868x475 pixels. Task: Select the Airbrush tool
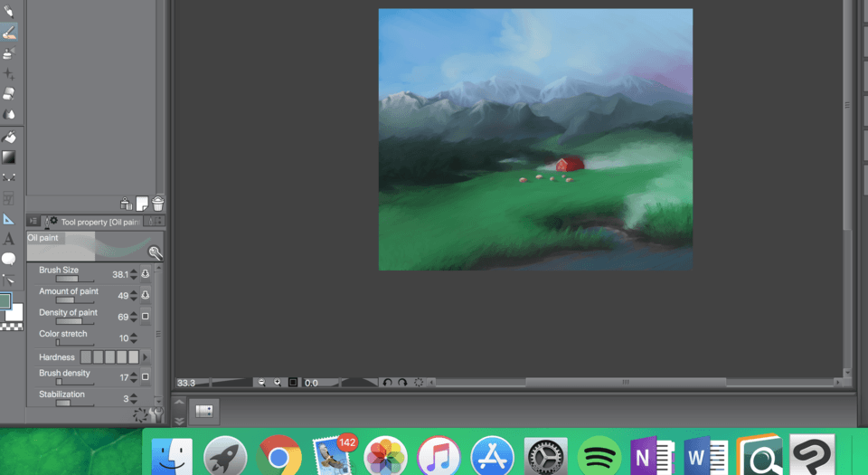(x=9, y=53)
